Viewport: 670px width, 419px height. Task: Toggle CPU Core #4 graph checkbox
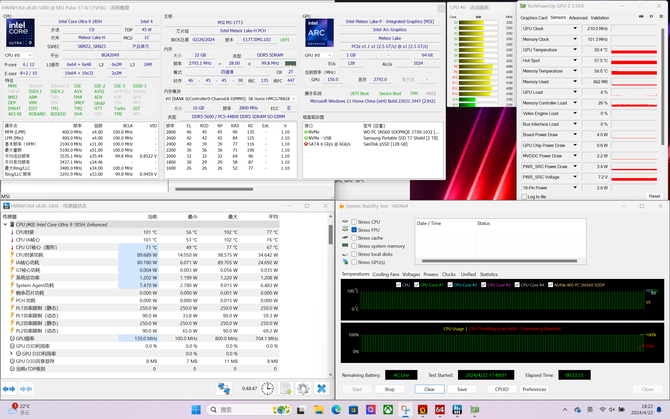click(x=517, y=285)
